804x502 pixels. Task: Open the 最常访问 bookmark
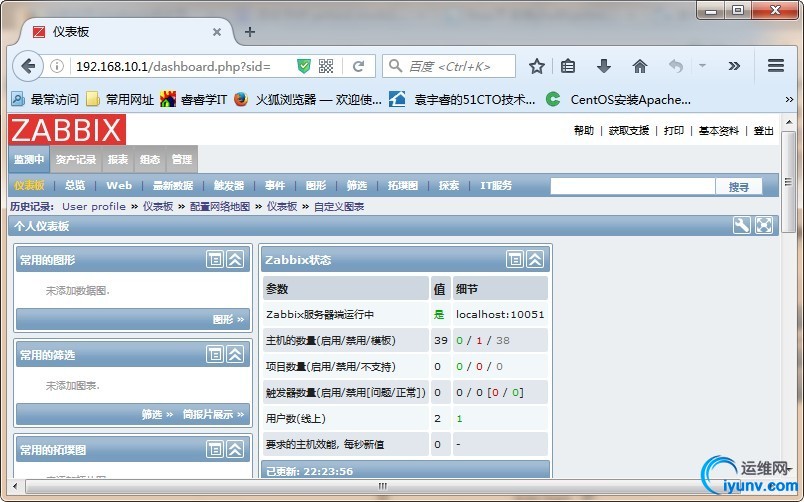click(x=45, y=99)
